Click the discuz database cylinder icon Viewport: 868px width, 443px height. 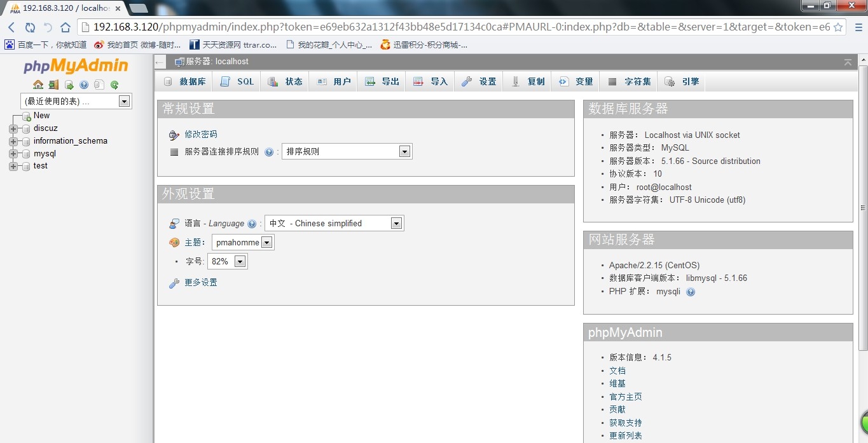(26, 129)
